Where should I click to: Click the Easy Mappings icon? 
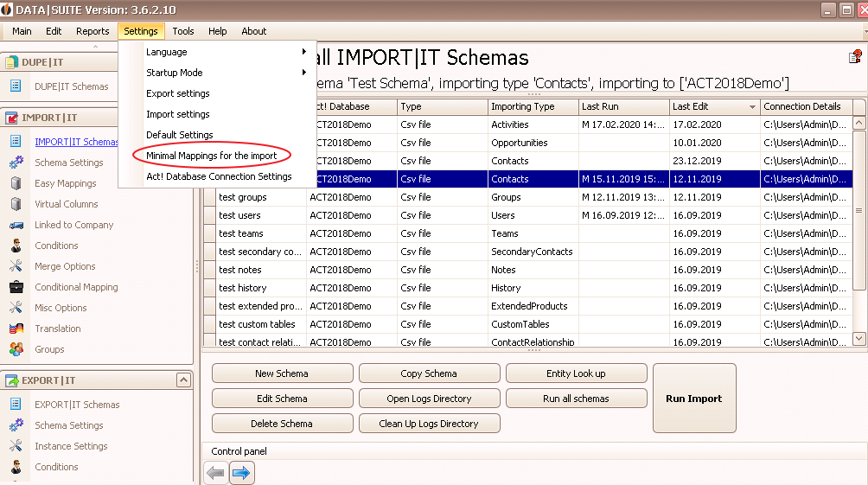16,183
